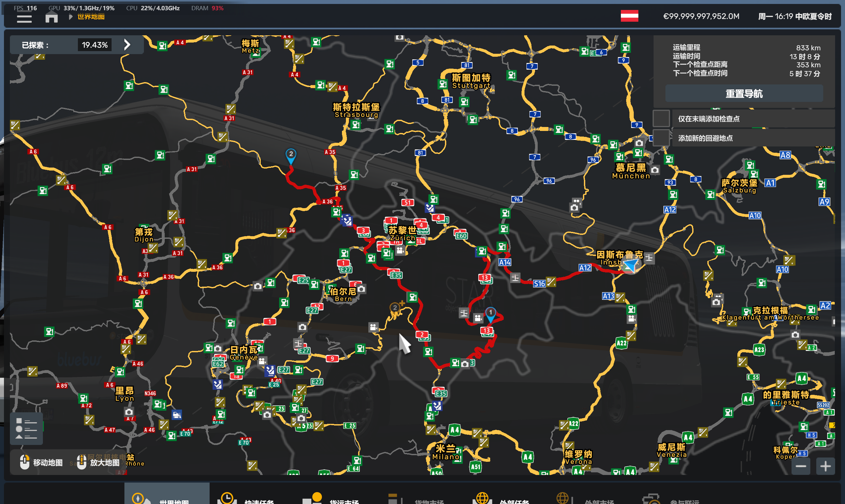The height and width of the screenshot is (504, 845).
Task: Click the Metz city label
Action: pyautogui.click(x=251, y=47)
